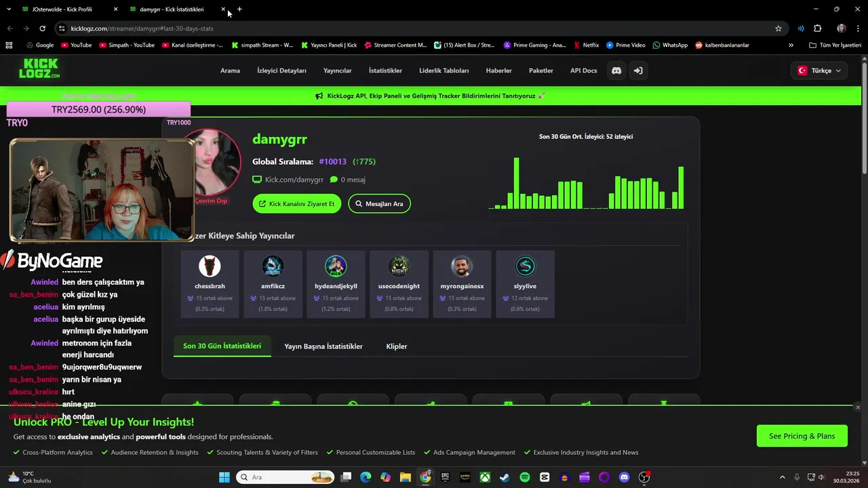Click the KickLogz logo
This screenshot has width=868, height=488.
(39, 68)
